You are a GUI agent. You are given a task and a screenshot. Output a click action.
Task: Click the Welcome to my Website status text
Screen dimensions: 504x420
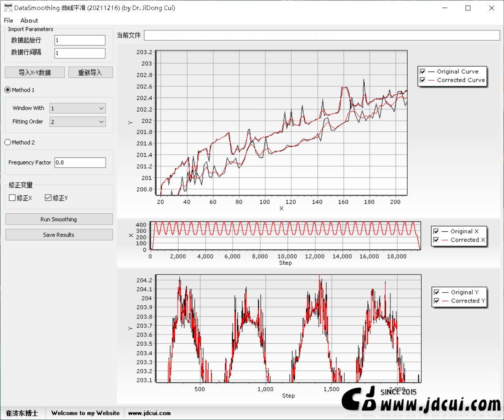click(x=86, y=413)
